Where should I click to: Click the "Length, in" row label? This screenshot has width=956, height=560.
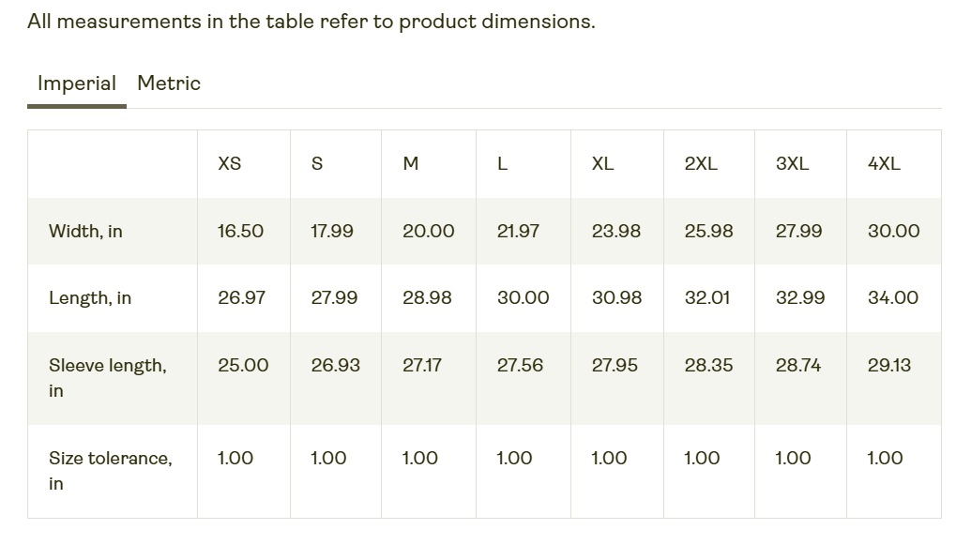90,298
